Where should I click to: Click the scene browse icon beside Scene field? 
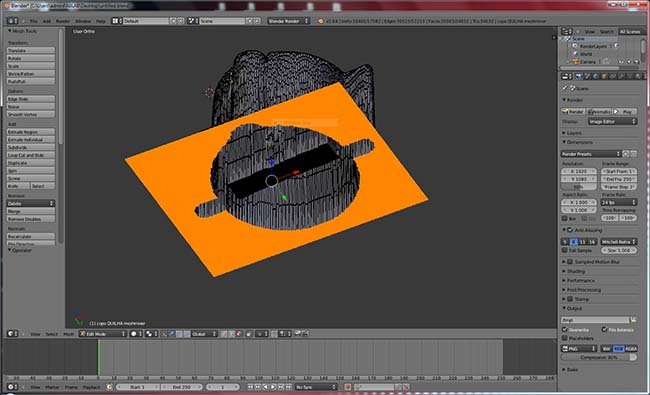point(192,21)
